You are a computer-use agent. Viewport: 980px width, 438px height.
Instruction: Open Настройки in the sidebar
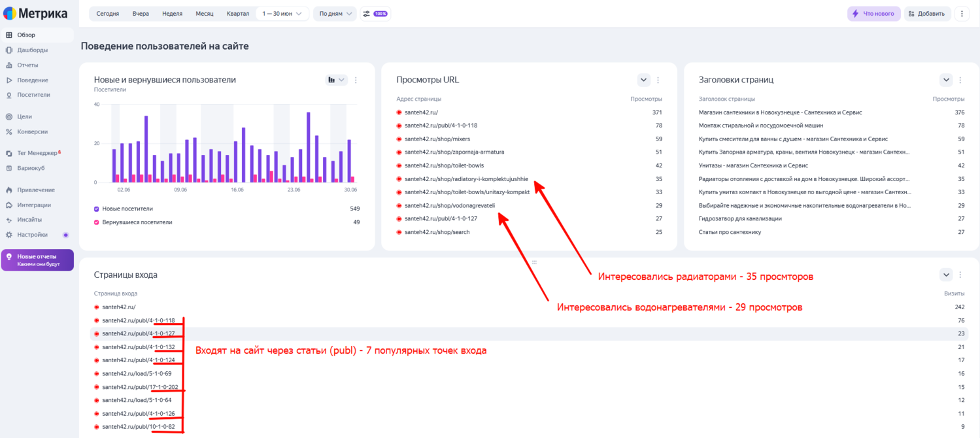(32, 235)
